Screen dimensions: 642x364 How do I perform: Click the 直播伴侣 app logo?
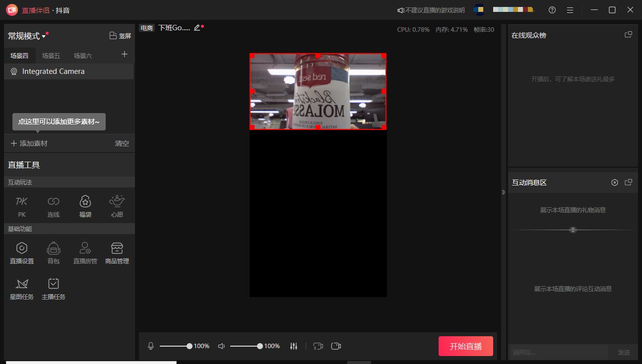click(x=12, y=10)
